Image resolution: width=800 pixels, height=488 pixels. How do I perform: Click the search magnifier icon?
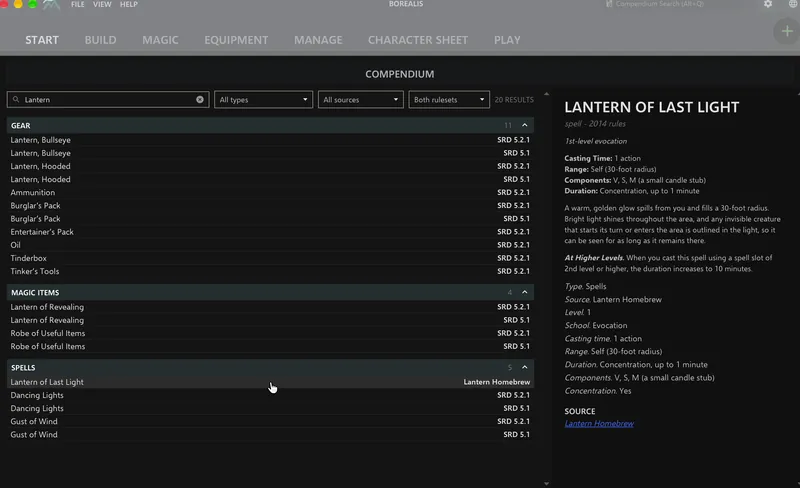coord(16,100)
